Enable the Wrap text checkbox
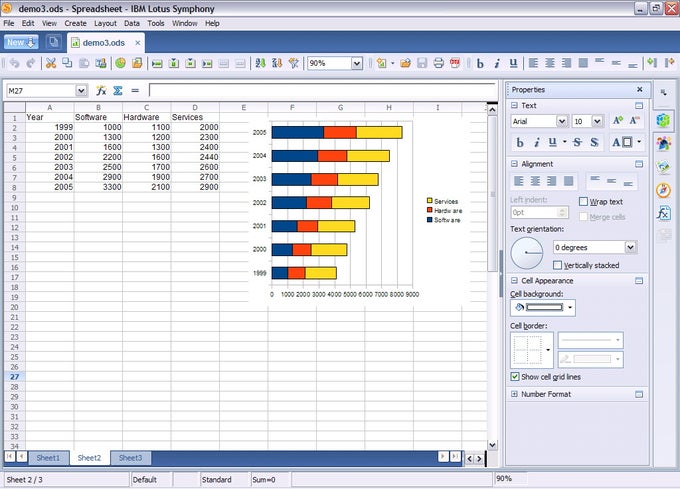This screenshot has height=489, width=680. pyautogui.click(x=583, y=202)
